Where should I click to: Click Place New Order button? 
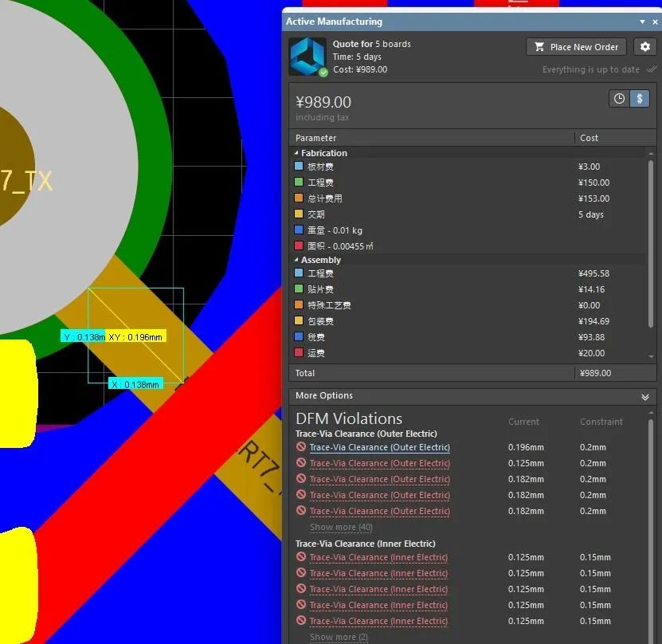pyautogui.click(x=576, y=47)
